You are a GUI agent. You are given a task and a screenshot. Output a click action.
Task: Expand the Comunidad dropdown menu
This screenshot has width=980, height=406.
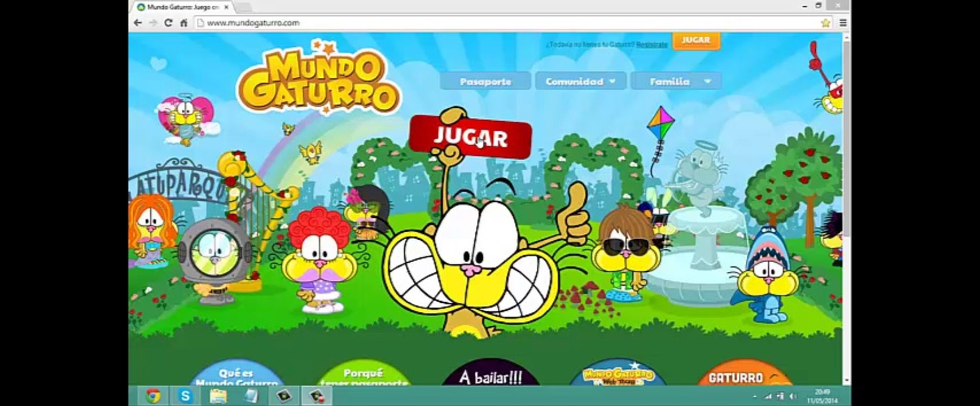(x=581, y=81)
